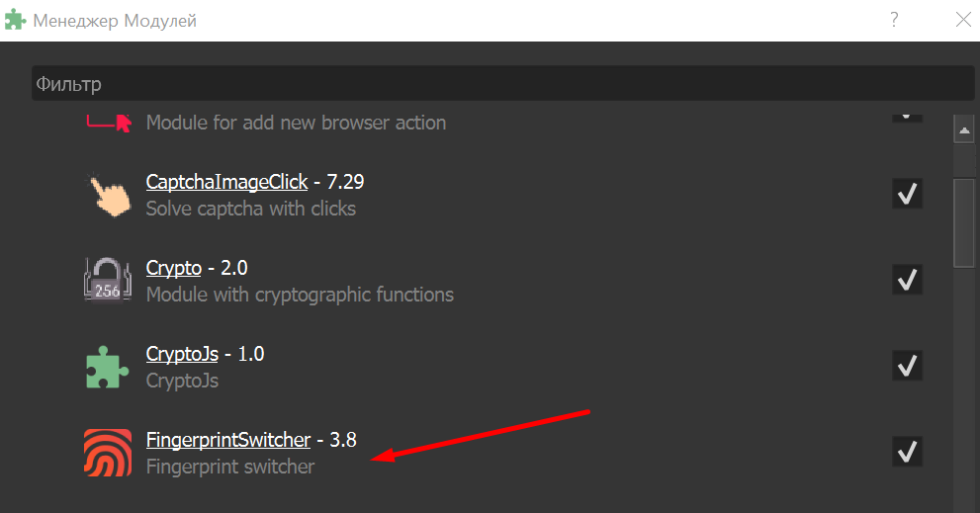980x513 pixels.
Task: Click the FingerprintSwitcher fingerprint icon
Action: 108,453
